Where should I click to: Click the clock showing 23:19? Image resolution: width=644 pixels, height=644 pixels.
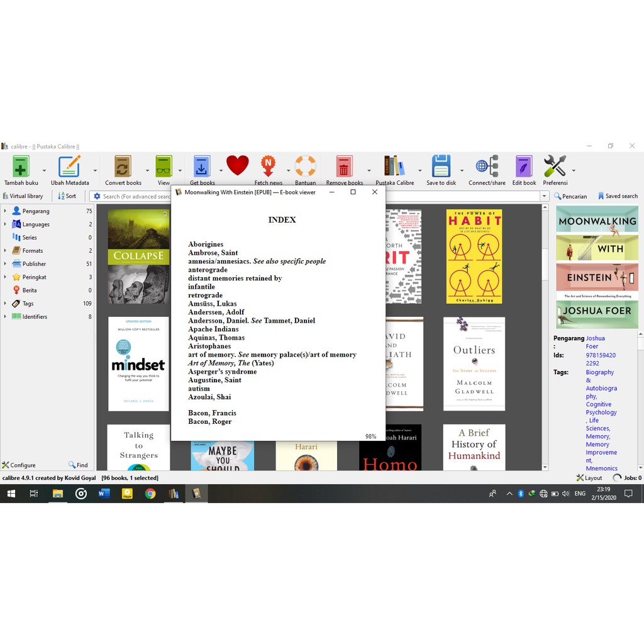(603, 489)
